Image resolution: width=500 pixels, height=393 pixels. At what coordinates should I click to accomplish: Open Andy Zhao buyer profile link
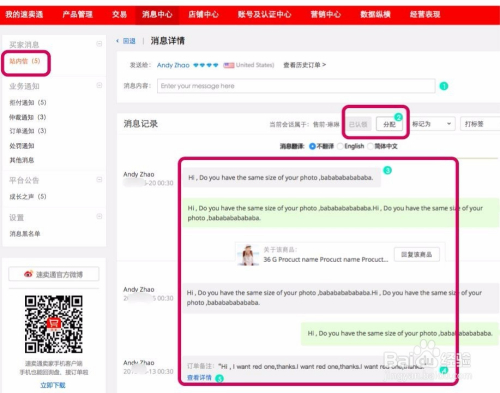pyautogui.click(x=173, y=65)
